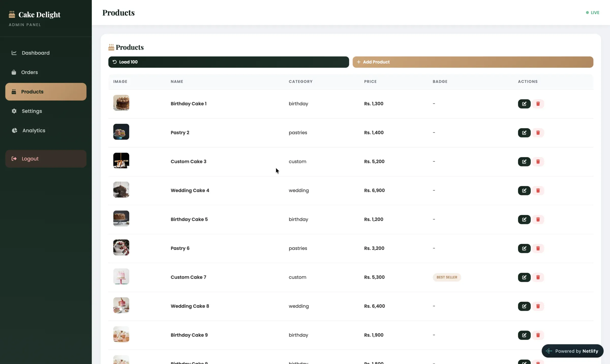Edit the Birthday Cake 1 product

(x=524, y=104)
